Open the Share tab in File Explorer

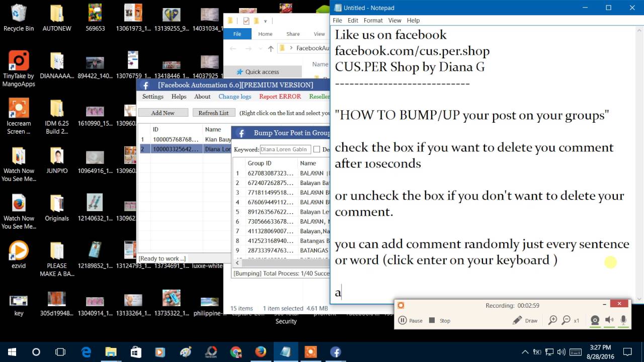(x=293, y=34)
